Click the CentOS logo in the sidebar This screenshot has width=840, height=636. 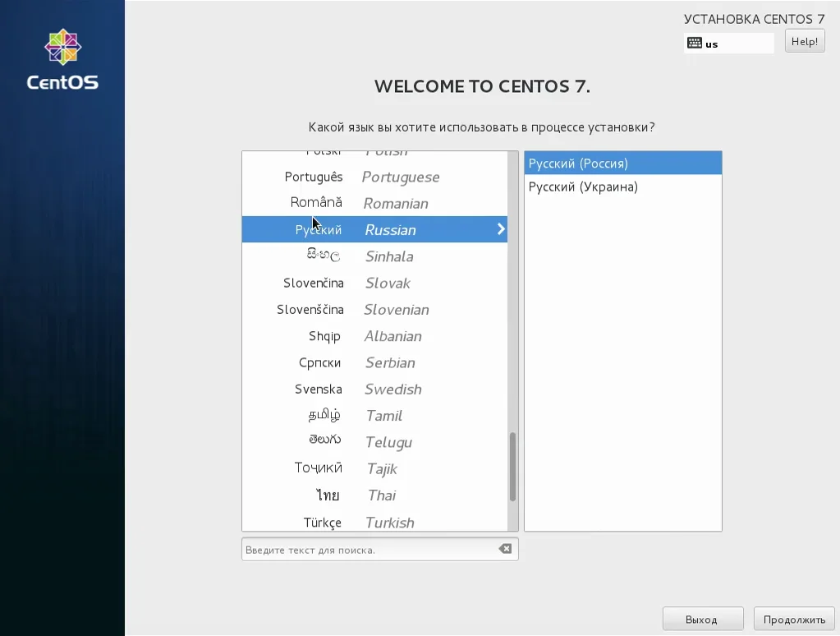[x=62, y=59]
